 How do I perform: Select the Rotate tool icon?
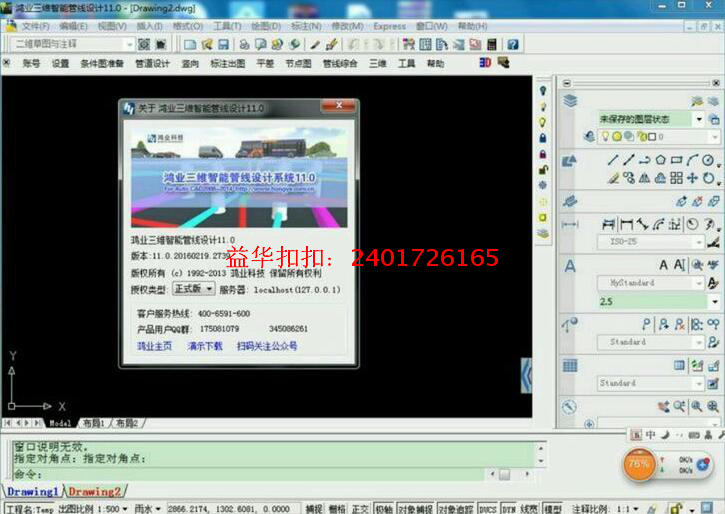coord(708,178)
